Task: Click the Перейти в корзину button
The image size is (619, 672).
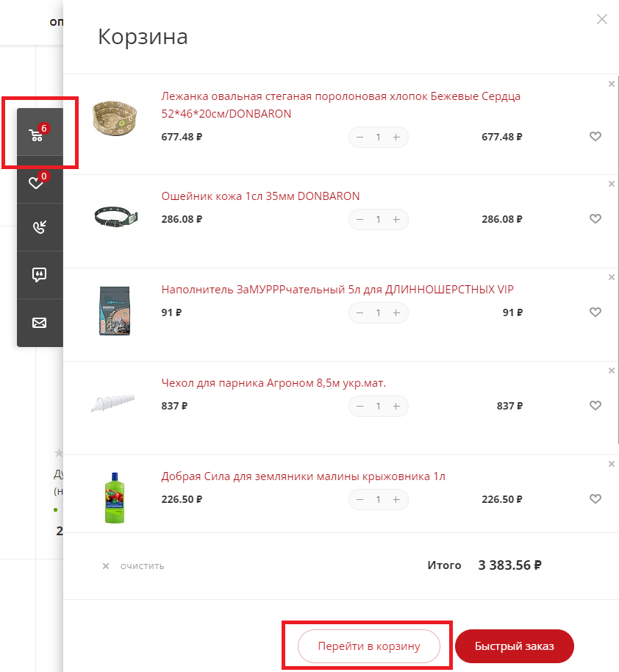Action: (x=368, y=646)
